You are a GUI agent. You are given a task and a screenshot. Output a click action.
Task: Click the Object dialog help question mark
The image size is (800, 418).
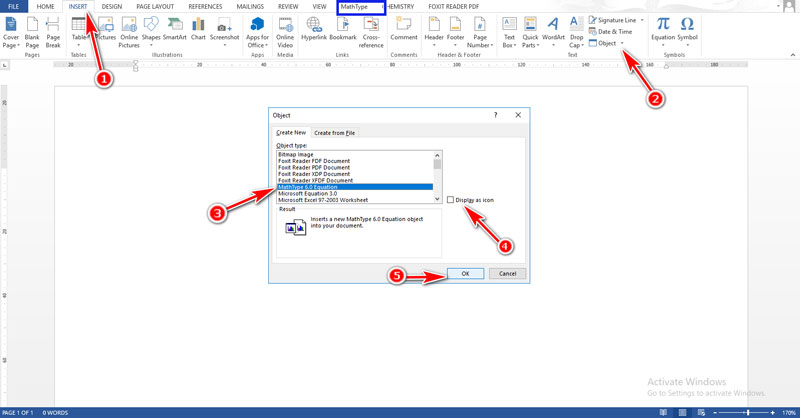click(495, 115)
